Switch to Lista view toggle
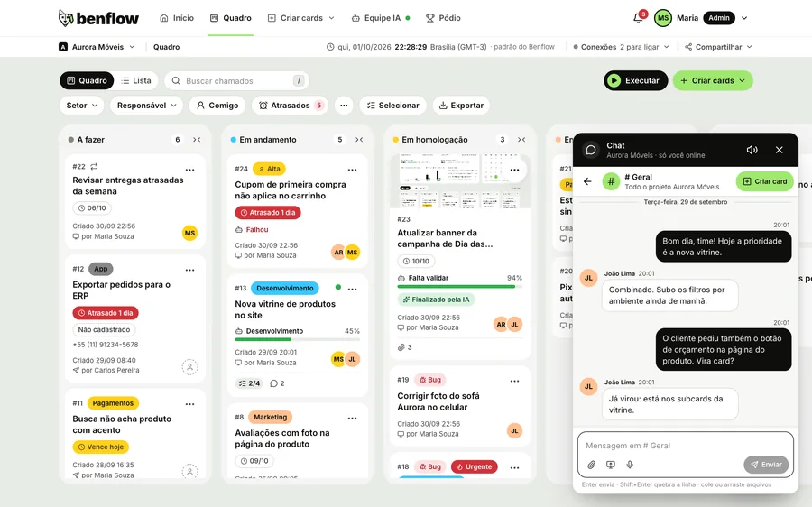 click(x=136, y=80)
